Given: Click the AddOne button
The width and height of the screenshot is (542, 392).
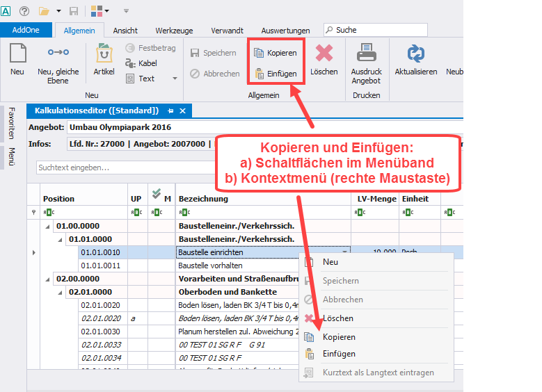Looking at the screenshot, I should click(26, 31).
